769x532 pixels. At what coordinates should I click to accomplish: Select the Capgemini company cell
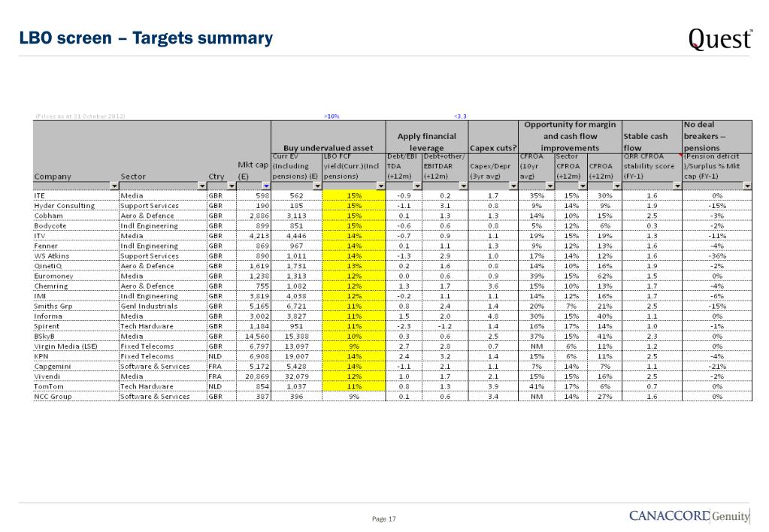click(76, 366)
